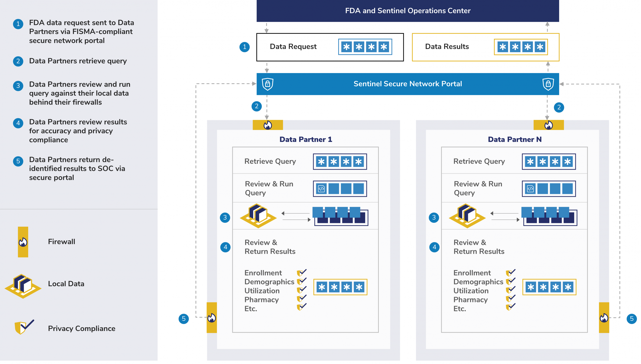The height and width of the screenshot is (364, 641).
Task: Click the privacy check beside Pharmacy in Data Partner 1
Action: pyautogui.click(x=301, y=298)
